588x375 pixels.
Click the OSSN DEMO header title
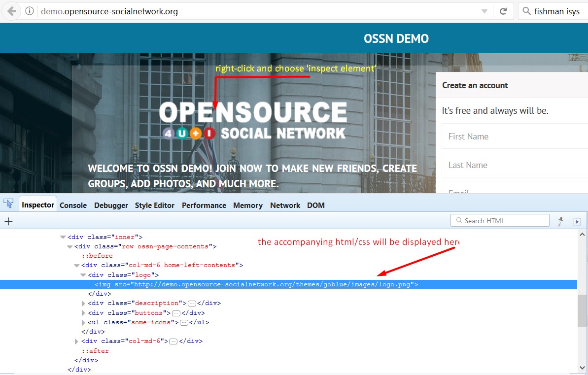396,38
